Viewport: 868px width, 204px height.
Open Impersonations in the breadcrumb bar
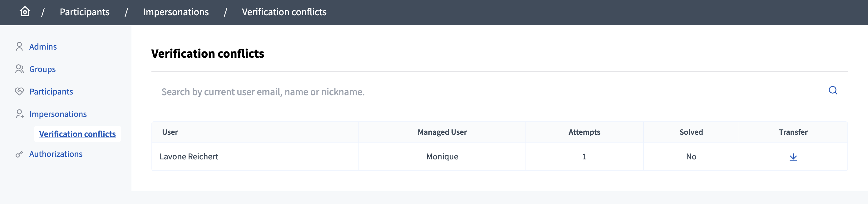[175, 12]
